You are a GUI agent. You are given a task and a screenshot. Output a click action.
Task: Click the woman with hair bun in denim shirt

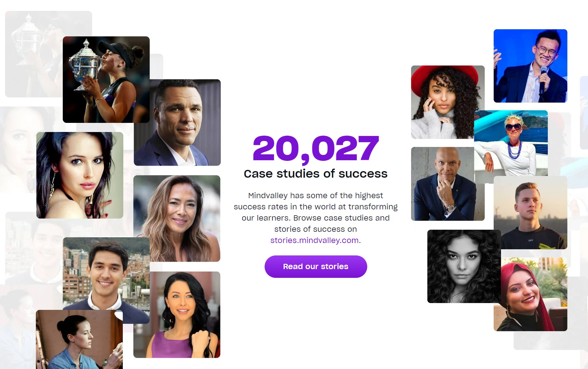(x=79, y=340)
